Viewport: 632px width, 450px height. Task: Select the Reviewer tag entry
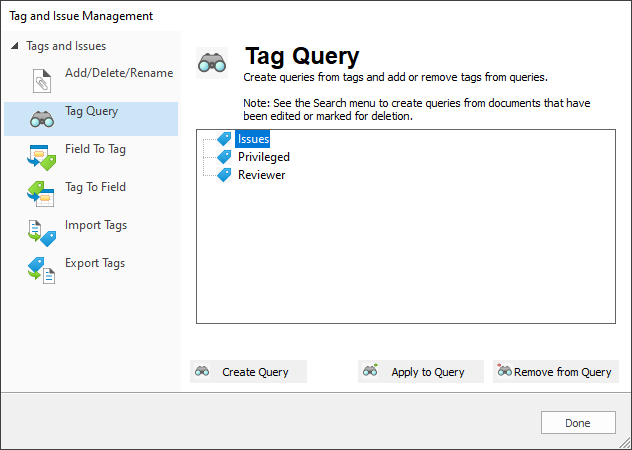click(x=262, y=175)
